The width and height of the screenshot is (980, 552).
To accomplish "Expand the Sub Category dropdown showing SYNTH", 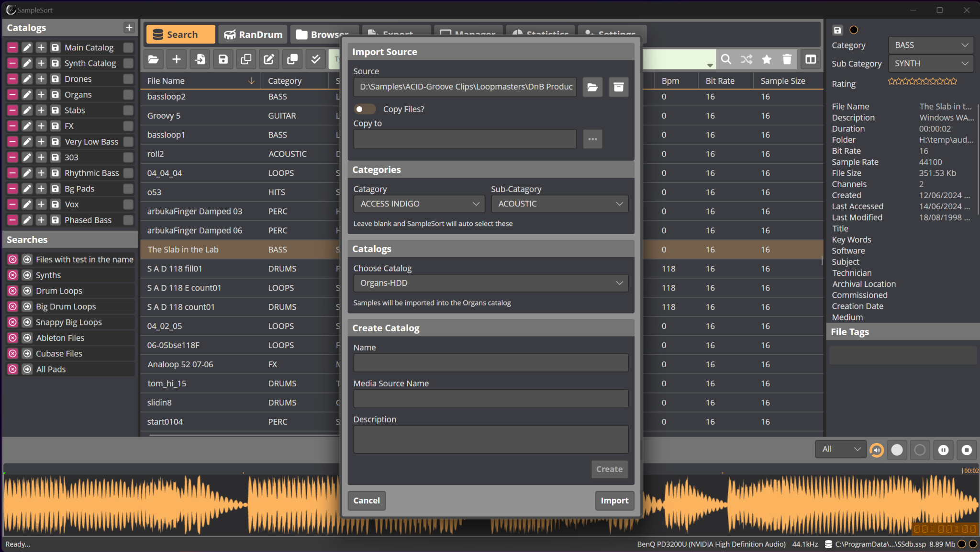I will pos(929,63).
